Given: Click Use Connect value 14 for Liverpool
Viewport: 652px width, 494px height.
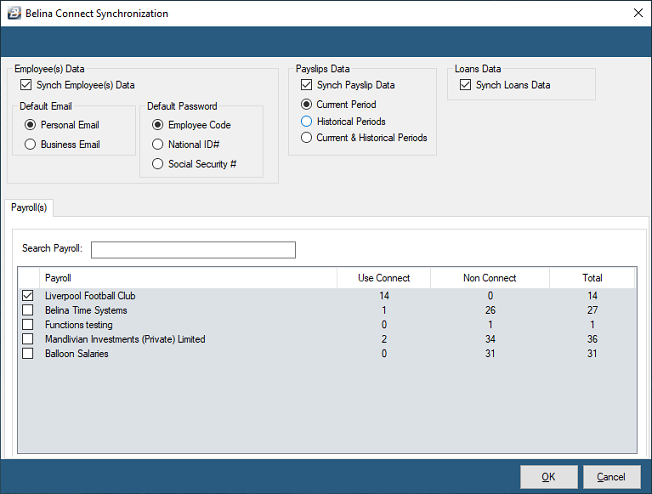Looking at the screenshot, I should tap(384, 296).
